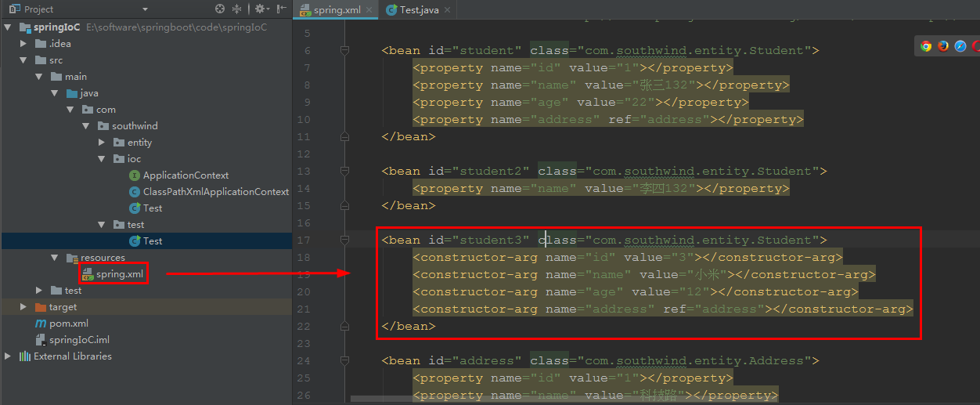The width and height of the screenshot is (980, 405).
Task: Close the spring.xml editor tab
Action: pyautogui.click(x=369, y=10)
